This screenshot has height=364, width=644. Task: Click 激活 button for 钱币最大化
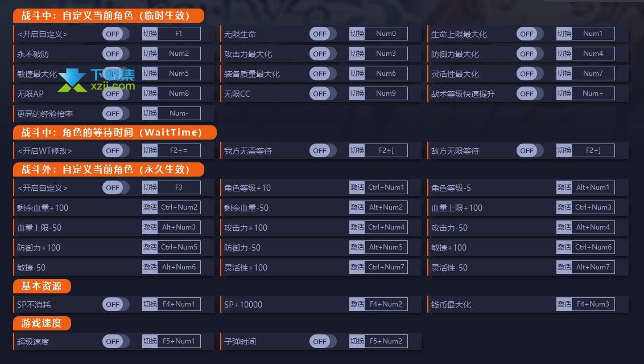[564, 304]
